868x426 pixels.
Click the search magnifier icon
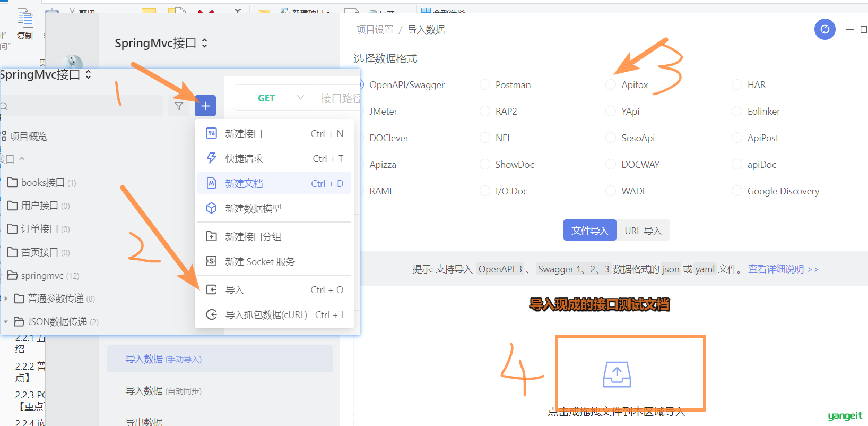pyautogui.click(x=4, y=106)
